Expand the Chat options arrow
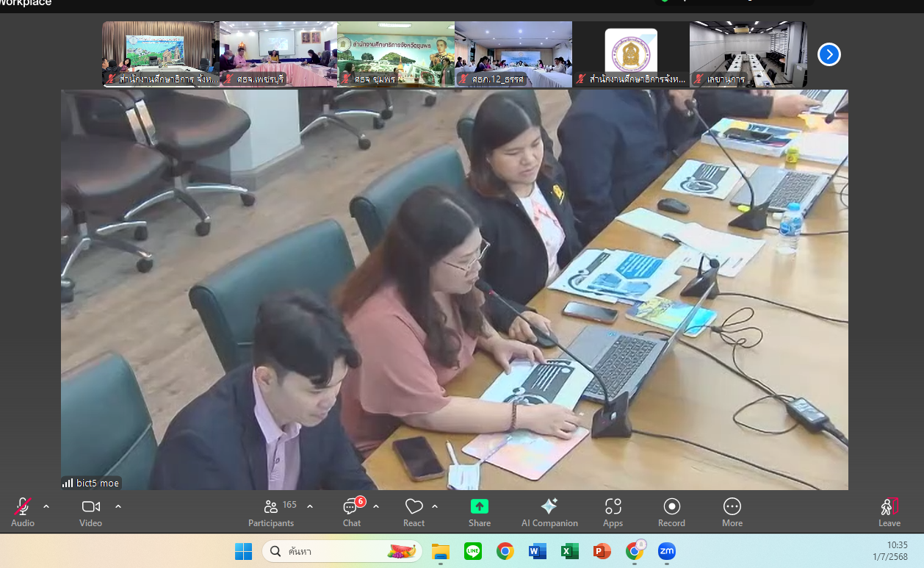Screen dimensions: 924x568 [x=376, y=506]
